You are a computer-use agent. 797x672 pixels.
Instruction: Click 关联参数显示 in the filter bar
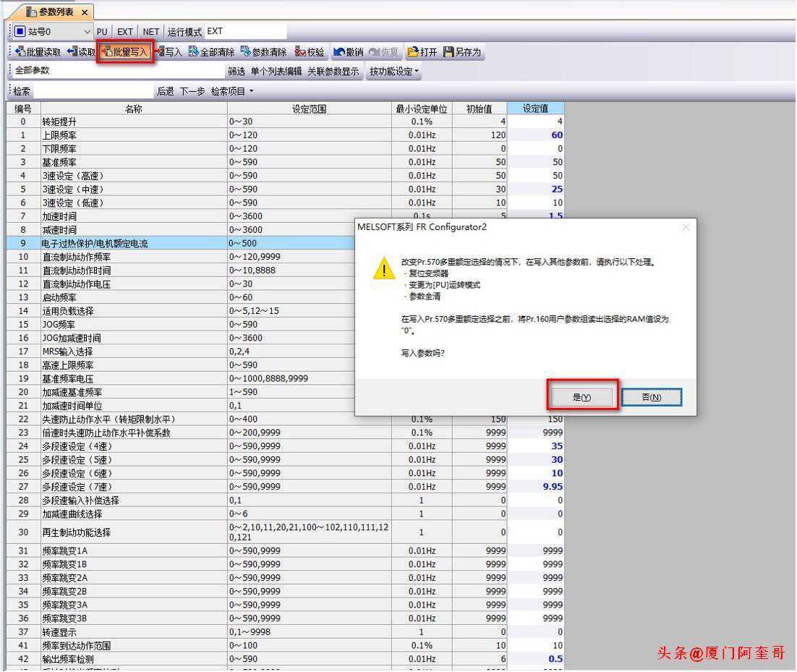(x=333, y=71)
